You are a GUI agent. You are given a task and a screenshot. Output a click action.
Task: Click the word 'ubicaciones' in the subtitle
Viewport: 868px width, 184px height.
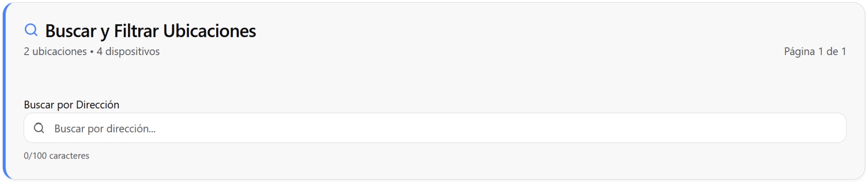coord(59,51)
